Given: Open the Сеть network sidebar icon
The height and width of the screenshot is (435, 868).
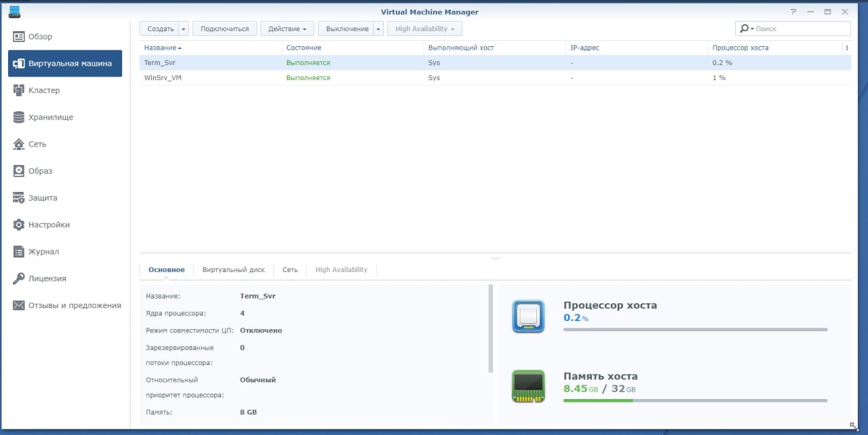Looking at the screenshot, I should (19, 144).
